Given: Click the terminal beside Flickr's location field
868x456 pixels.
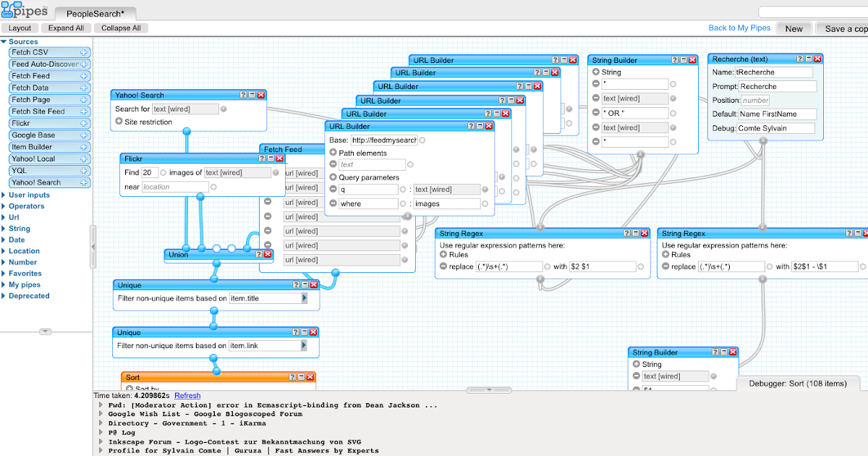Looking at the screenshot, I should [213, 187].
